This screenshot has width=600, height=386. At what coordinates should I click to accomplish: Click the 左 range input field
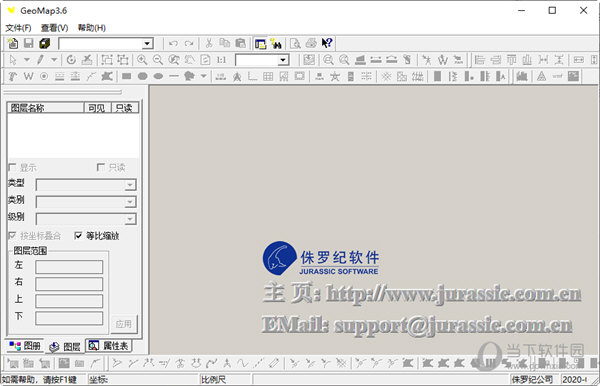[x=69, y=267]
